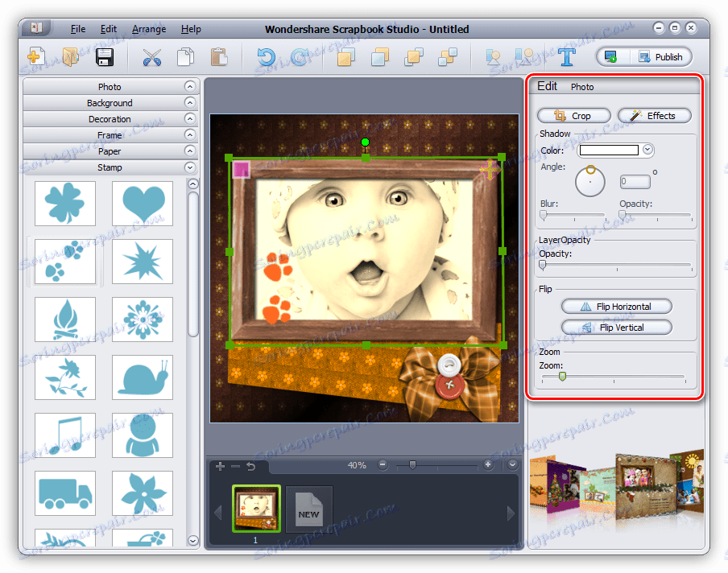Click the Flip Horizontal button
728x573 pixels.
click(616, 306)
